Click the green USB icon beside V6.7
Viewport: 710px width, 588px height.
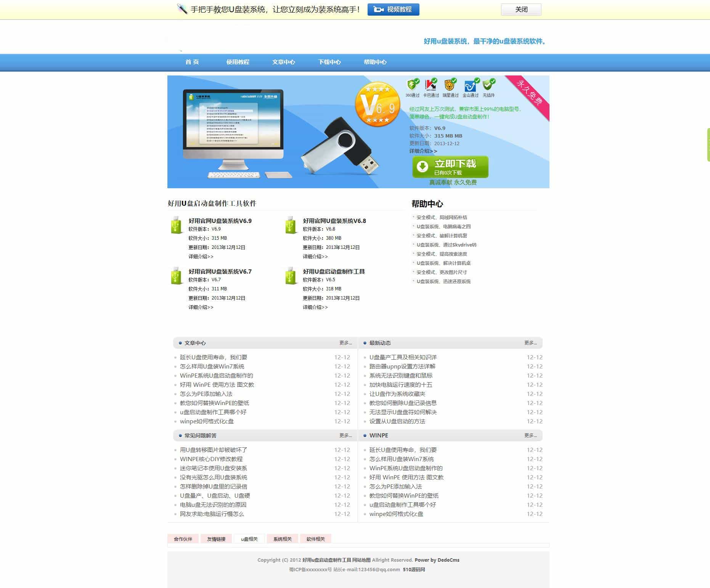click(176, 276)
